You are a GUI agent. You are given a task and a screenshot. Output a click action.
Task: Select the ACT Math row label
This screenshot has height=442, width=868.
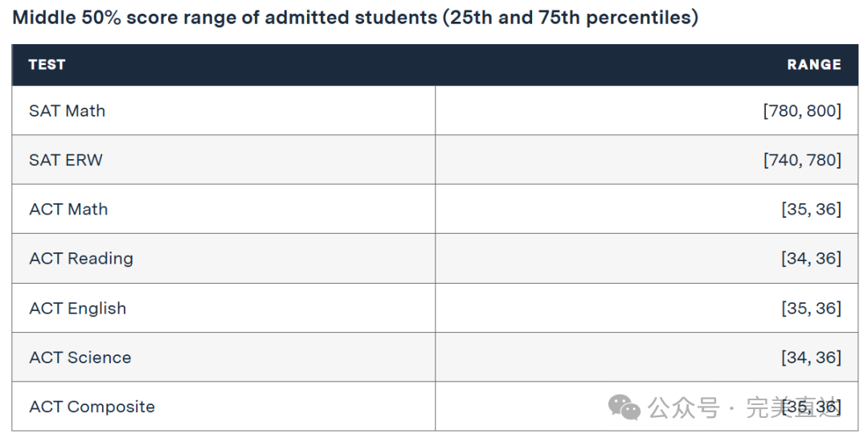point(68,209)
